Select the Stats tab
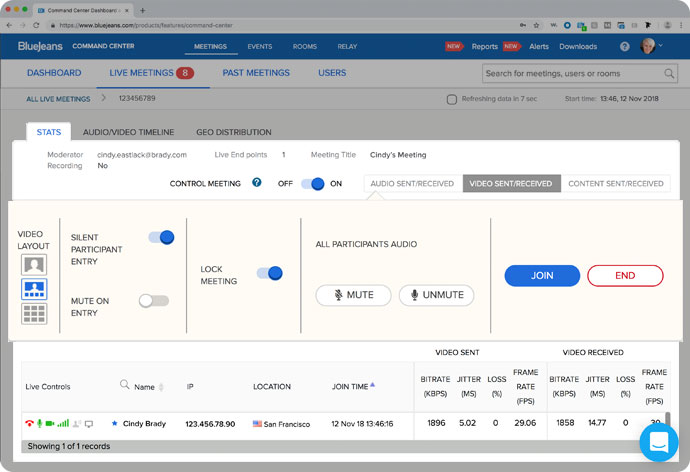The height and width of the screenshot is (472, 690). (48, 132)
